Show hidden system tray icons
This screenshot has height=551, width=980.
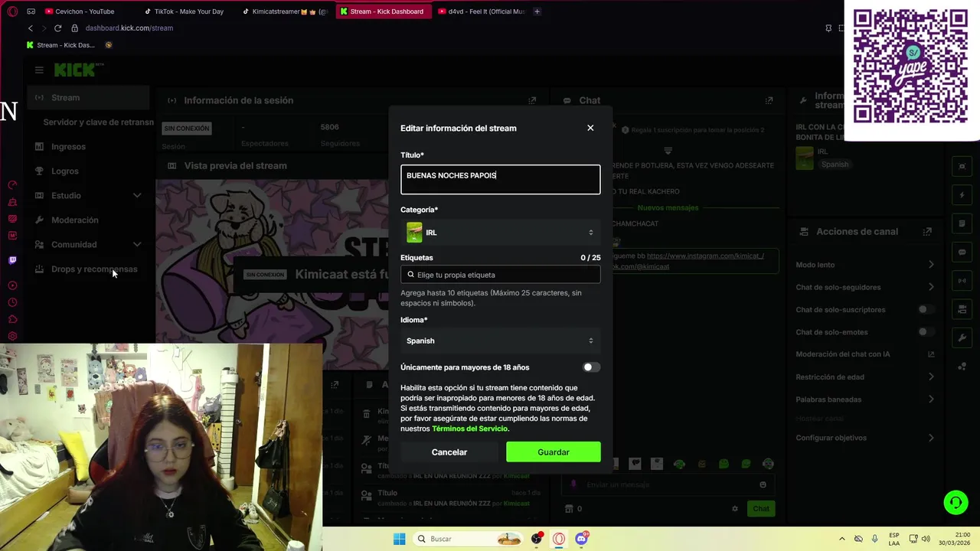[x=842, y=539]
